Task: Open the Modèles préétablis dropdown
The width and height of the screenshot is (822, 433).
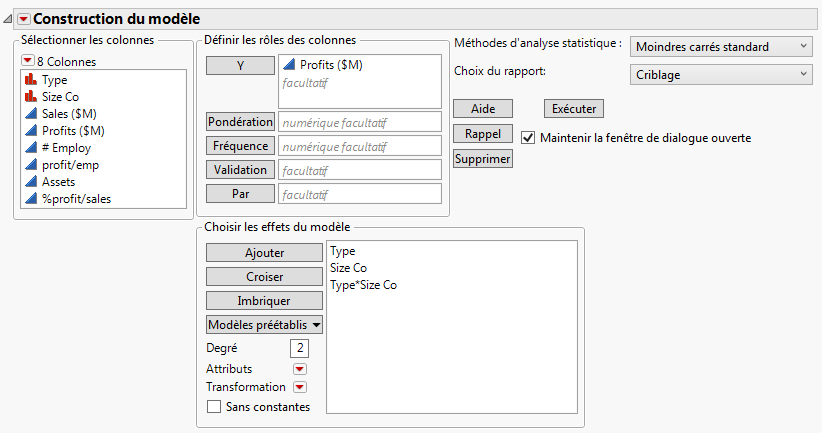Action: pos(264,324)
